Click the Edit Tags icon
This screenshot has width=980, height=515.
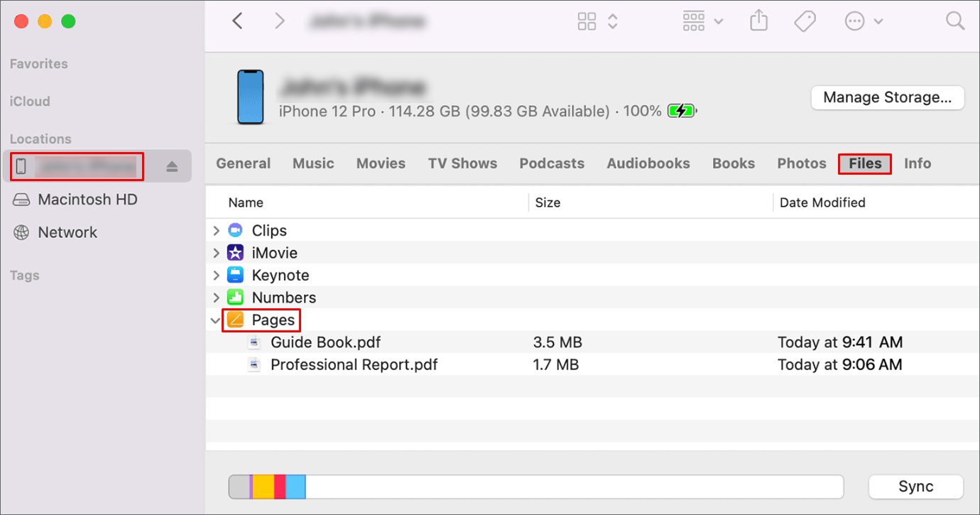tap(805, 21)
